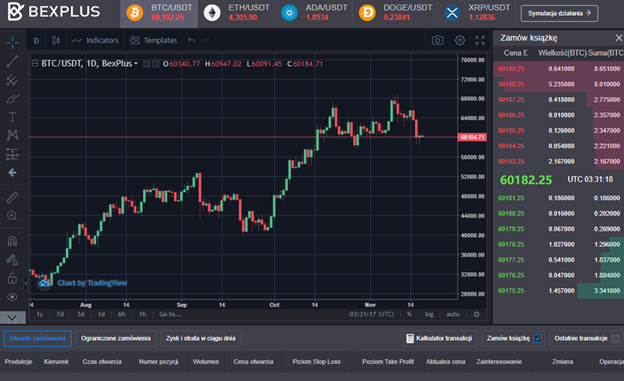Screen dimensions: 624x381
Task: Select the ruler measure tool
Action: pyautogui.click(x=12, y=198)
